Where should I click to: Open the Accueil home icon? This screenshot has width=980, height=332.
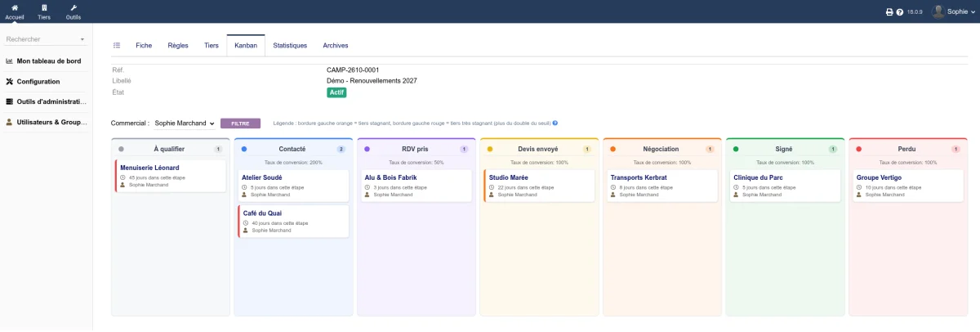(x=15, y=7)
